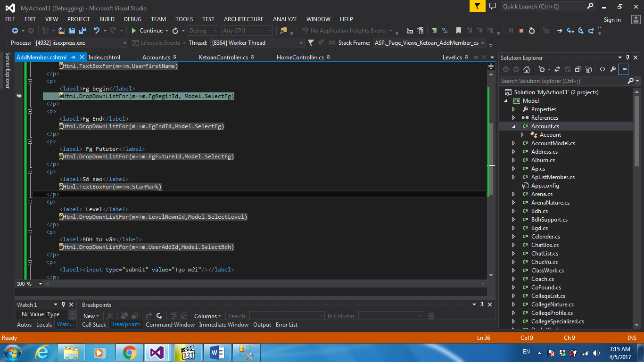644x362 pixels.
Task: Click the Step Into debugger icon
Action: tap(570, 31)
